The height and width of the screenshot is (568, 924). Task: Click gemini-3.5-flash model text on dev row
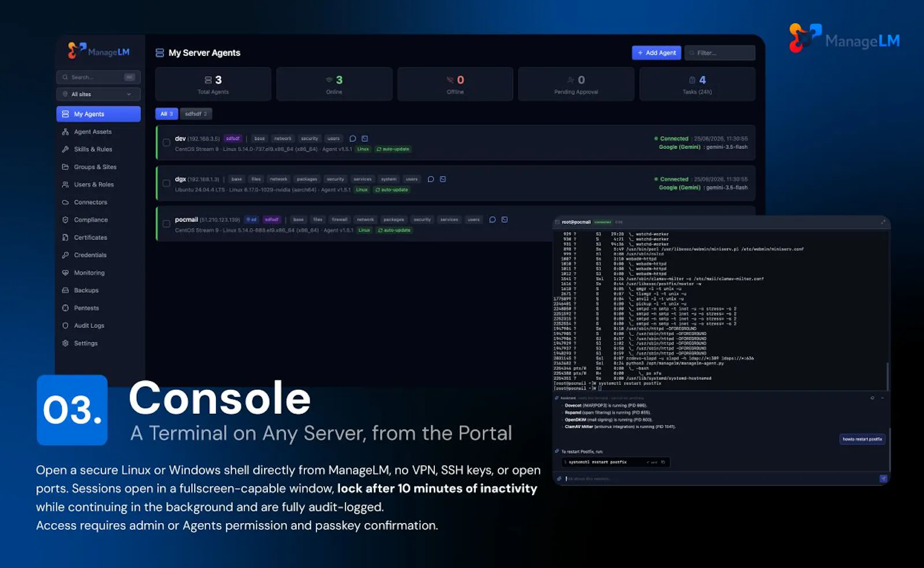(727, 147)
